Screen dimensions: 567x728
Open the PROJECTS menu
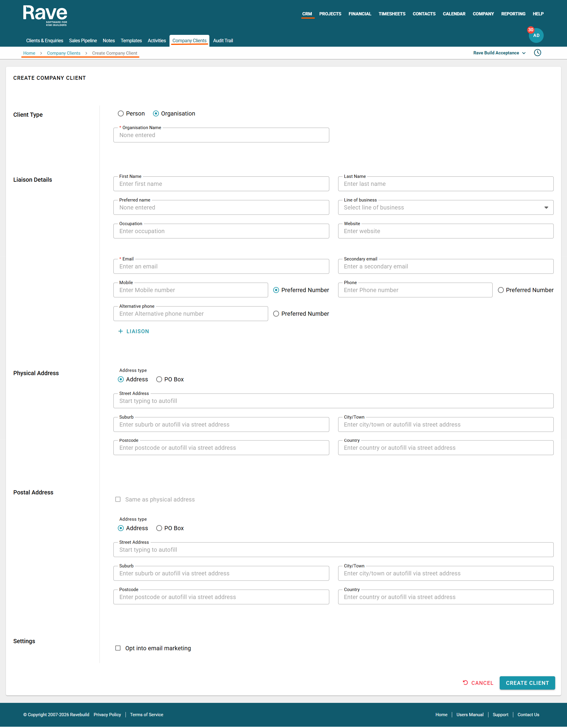[330, 14]
